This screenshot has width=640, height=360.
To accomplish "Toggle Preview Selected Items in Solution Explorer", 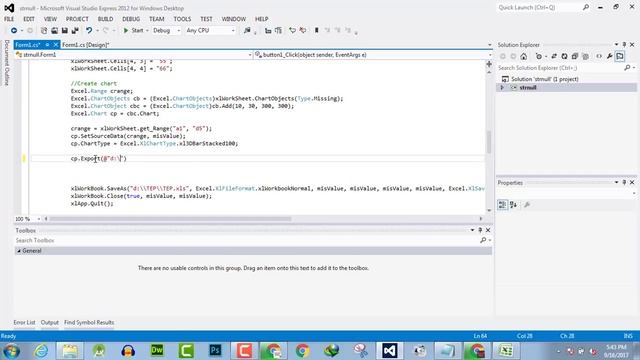I will [x=620, y=56].
